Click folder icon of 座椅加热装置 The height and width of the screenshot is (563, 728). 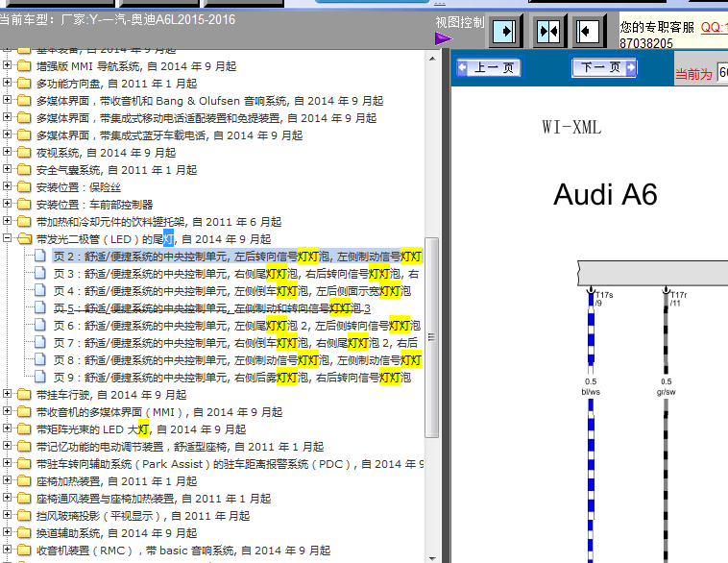coord(24,480)
